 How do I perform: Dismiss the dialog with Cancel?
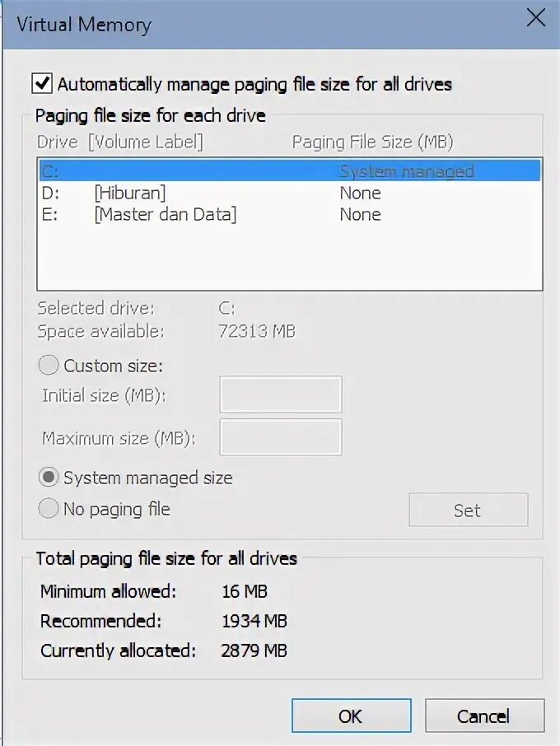point(484,716)
